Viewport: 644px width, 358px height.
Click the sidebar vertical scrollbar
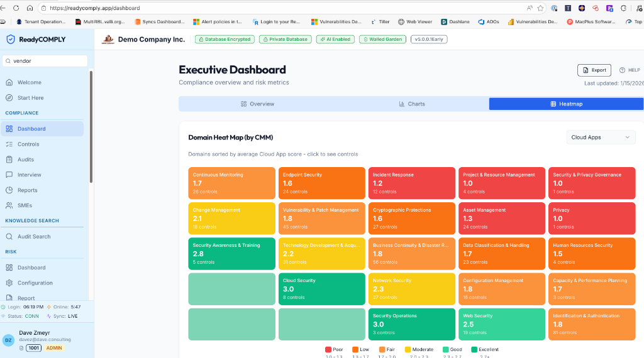[91, 127]
